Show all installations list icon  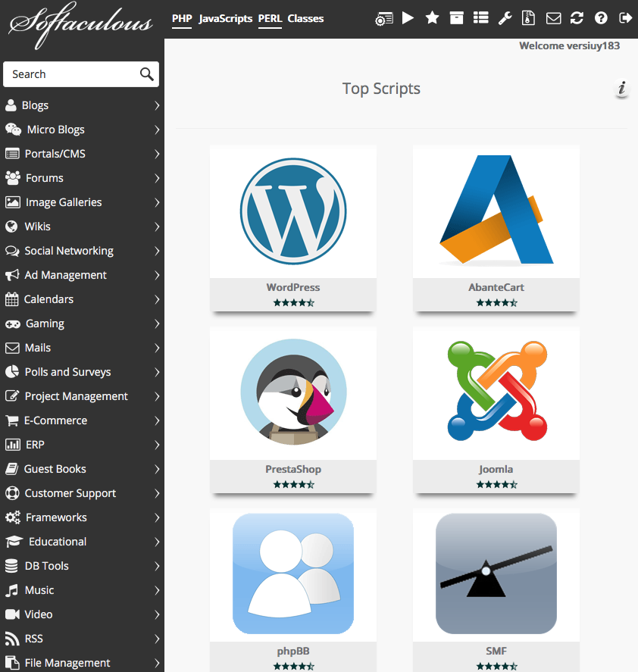point(480,18)
